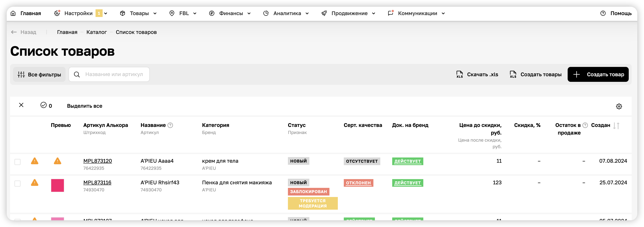Click the chat icon beside Коммуникации
The height and width of the screenshot is (227, 644).
click(x=391, y=13)
